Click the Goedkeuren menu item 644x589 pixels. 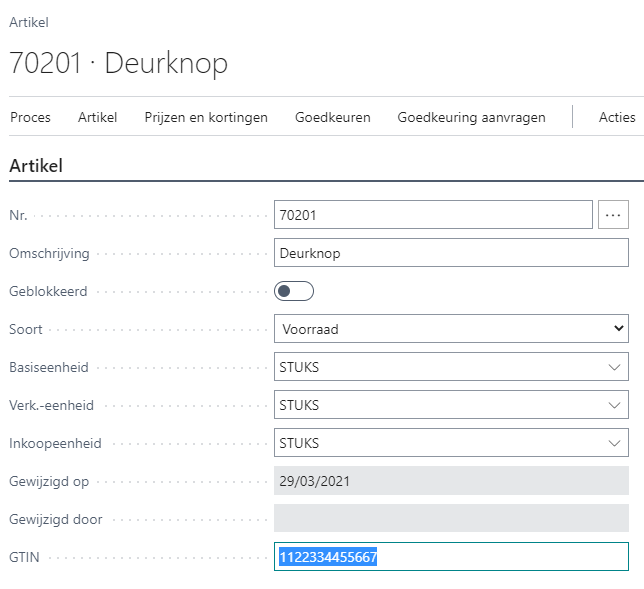pos(332,117)
